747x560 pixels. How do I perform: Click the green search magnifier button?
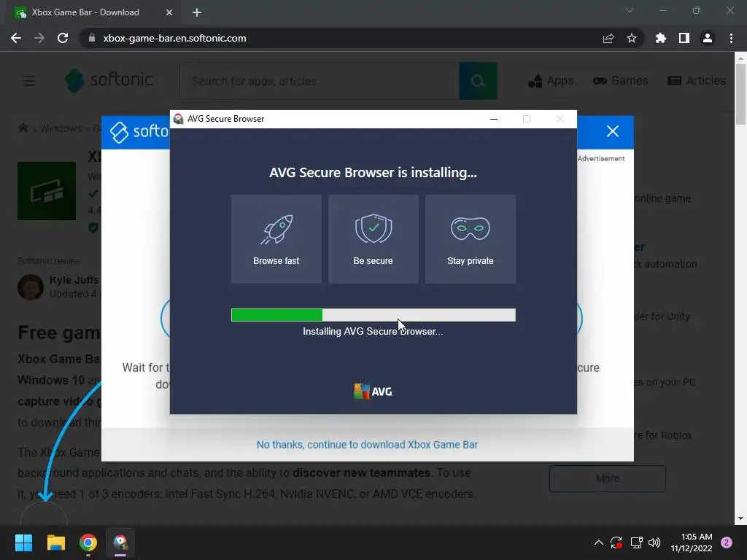pos(479,81)
